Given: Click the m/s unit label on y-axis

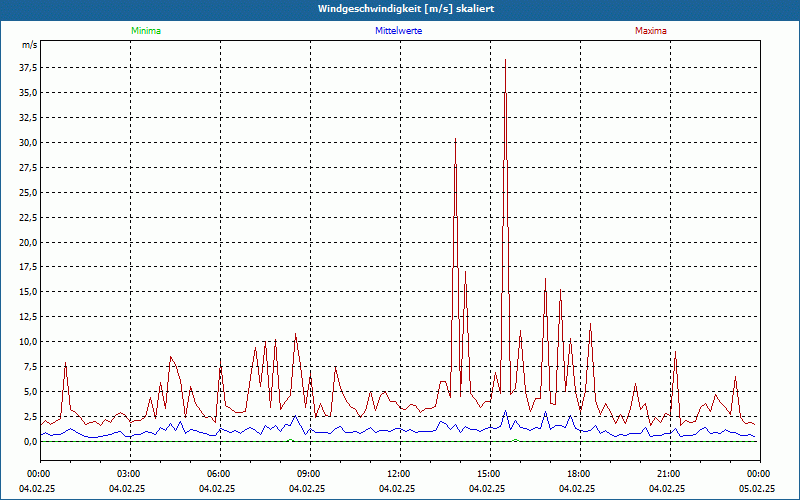Looking at the screenshot, I should click(x=29, y=45).
